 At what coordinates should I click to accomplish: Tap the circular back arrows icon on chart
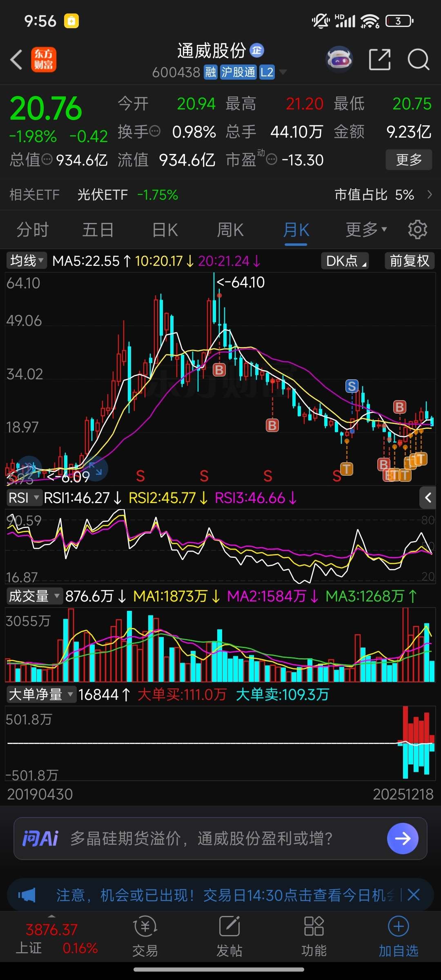[29, 468]
